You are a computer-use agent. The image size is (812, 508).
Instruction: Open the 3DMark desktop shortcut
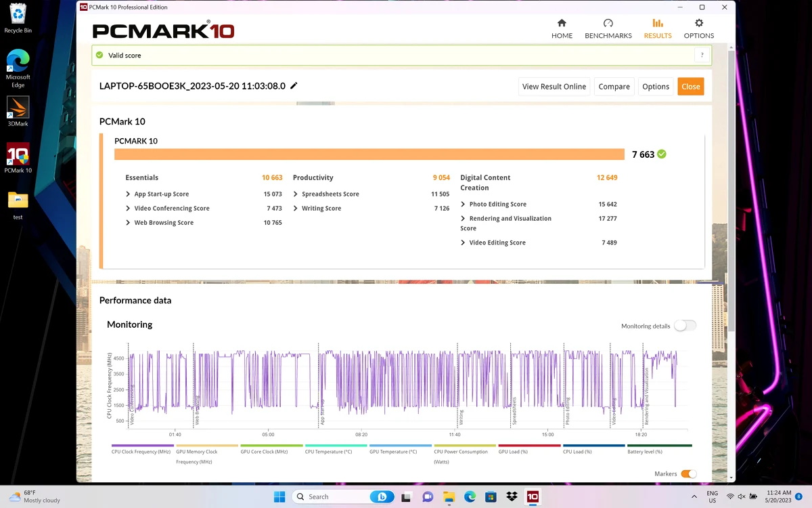(18, 112)
